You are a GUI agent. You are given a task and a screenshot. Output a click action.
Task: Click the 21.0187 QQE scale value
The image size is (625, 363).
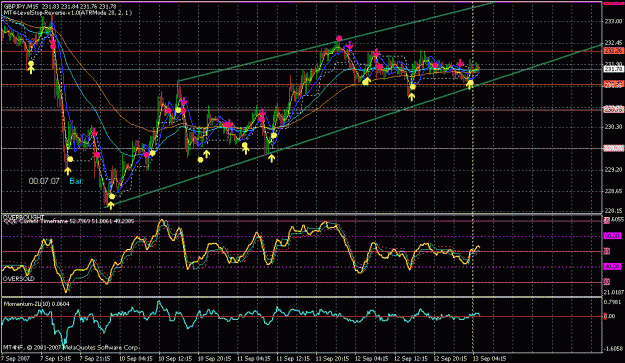point(614,292)
